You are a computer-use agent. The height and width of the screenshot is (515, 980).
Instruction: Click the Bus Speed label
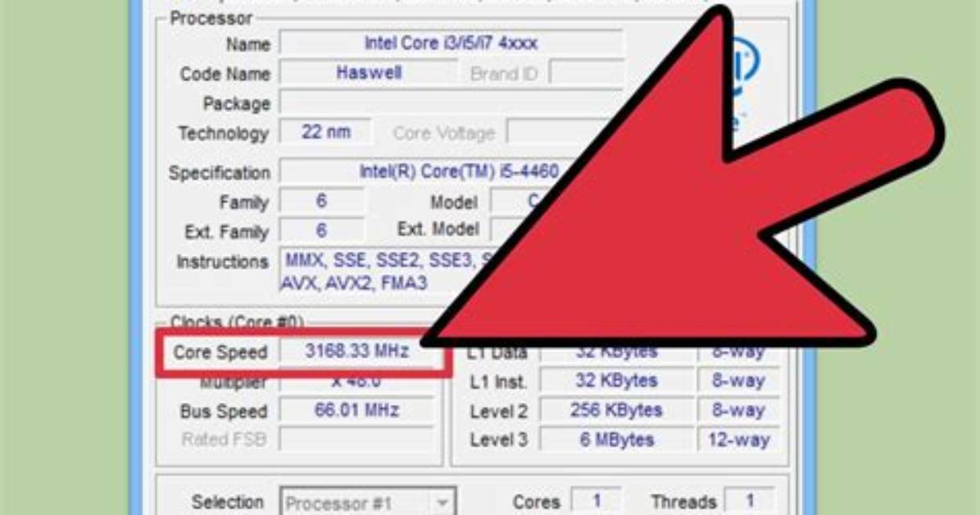pyautogui.click(x=224, y=412)
